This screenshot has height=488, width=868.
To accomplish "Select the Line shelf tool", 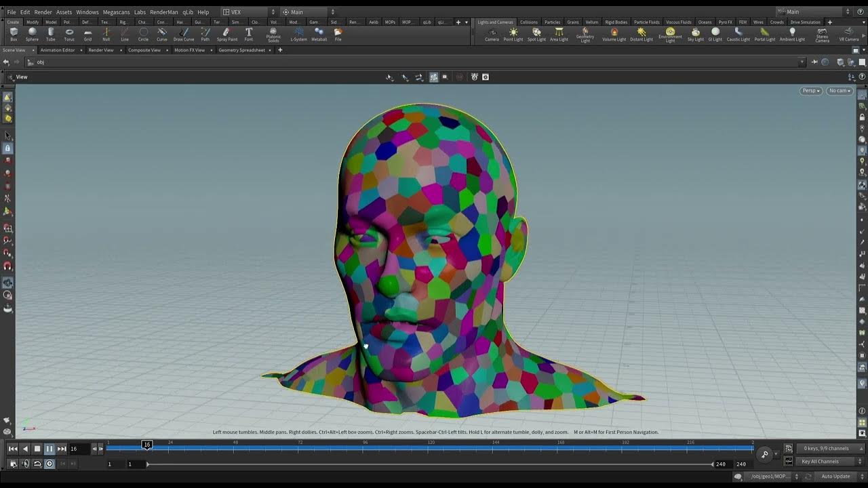I will point(125,35).
